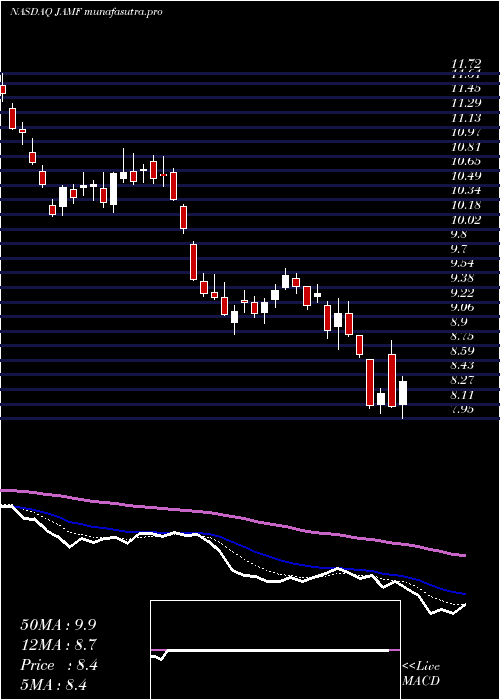Click the 'NASDAQ JAMF munafasutra.pro' chart title

[x=86, y=12]
